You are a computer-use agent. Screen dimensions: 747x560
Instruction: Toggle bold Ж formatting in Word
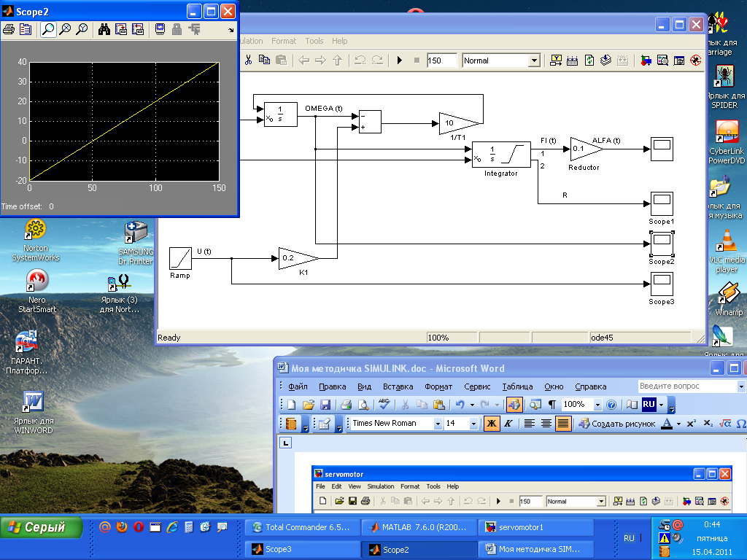coord(492,424)
